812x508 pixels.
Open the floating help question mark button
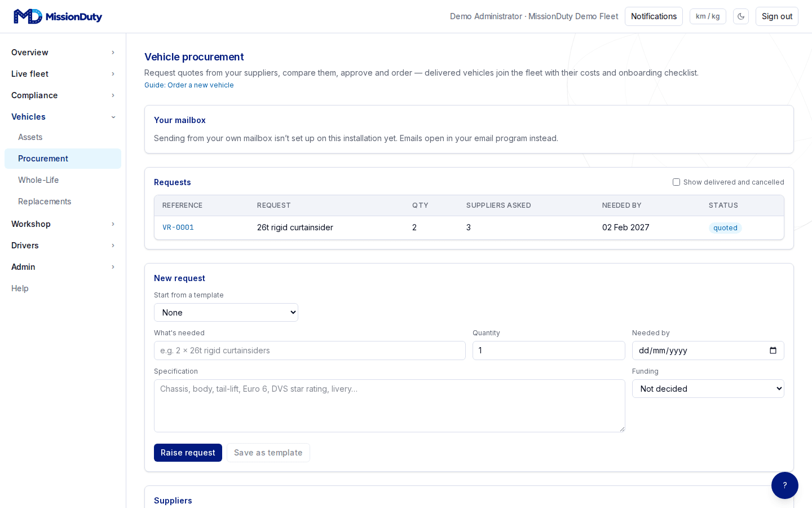[x=785, y=485]
